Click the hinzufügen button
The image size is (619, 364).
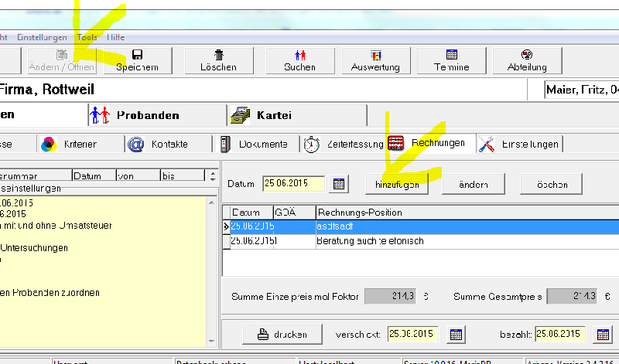[397, 185]
